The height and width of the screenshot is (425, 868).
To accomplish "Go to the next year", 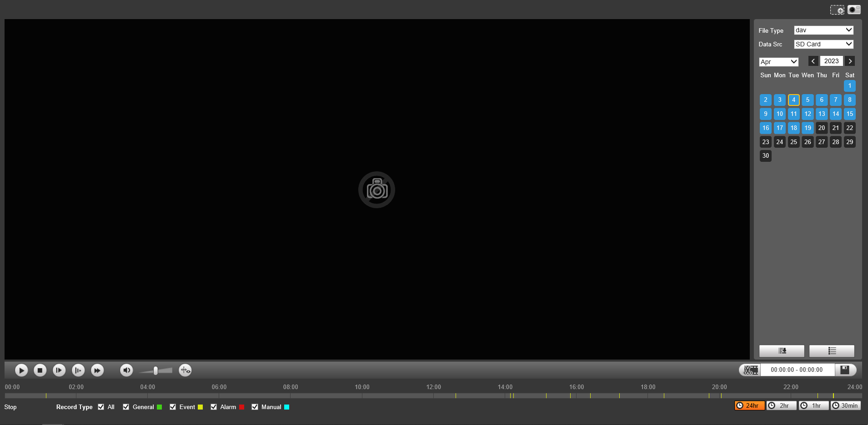I will pos(850,61).
